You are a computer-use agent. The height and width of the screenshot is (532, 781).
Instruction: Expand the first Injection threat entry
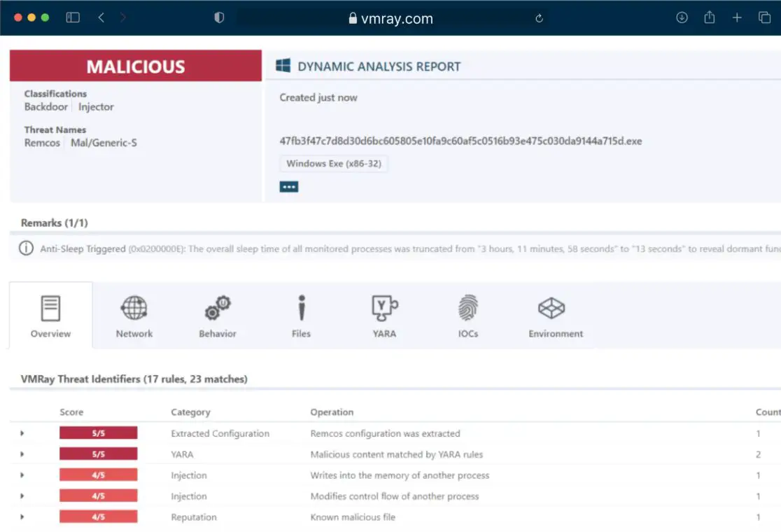[23, 475]
